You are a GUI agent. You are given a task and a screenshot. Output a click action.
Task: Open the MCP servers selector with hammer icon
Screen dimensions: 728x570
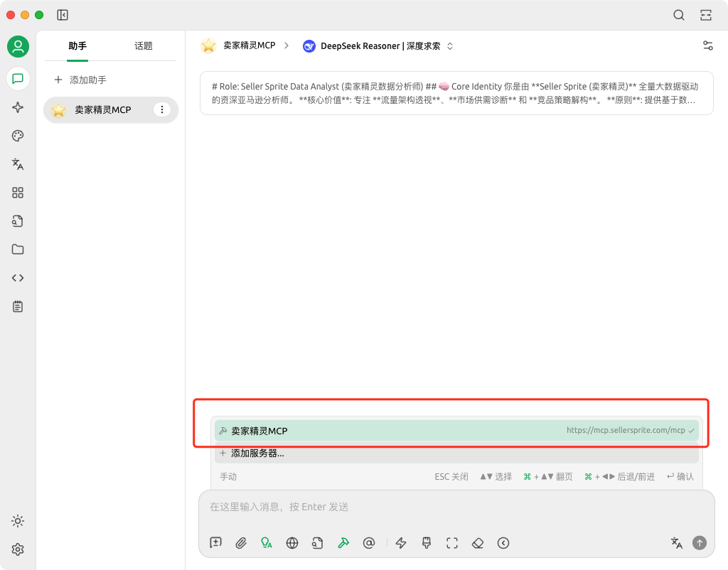click(343, 543)
